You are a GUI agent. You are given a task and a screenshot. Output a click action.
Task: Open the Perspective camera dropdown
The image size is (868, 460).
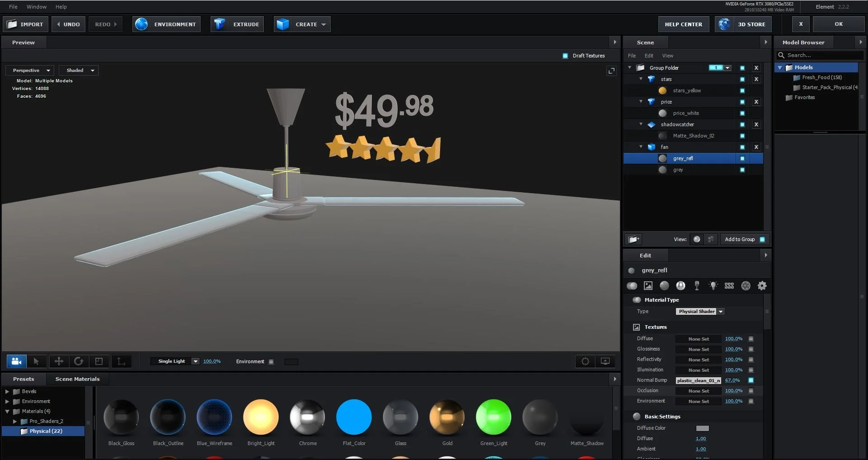click(30, 71)
